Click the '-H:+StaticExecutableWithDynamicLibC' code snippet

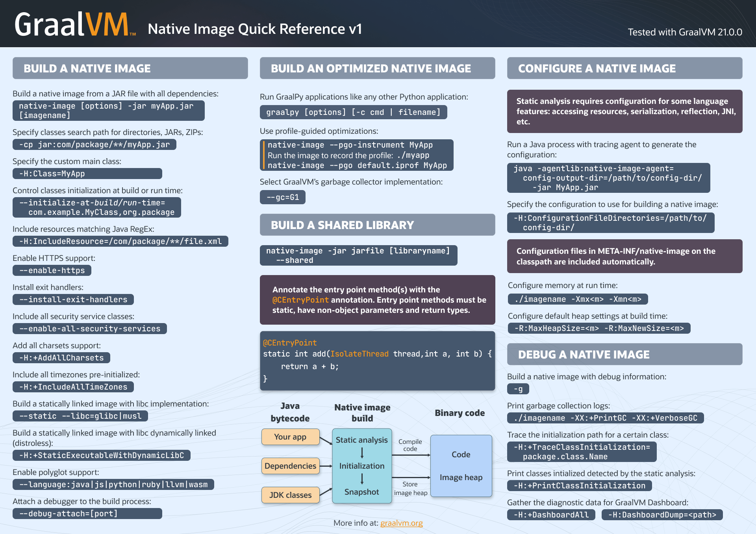click(102, 455)
